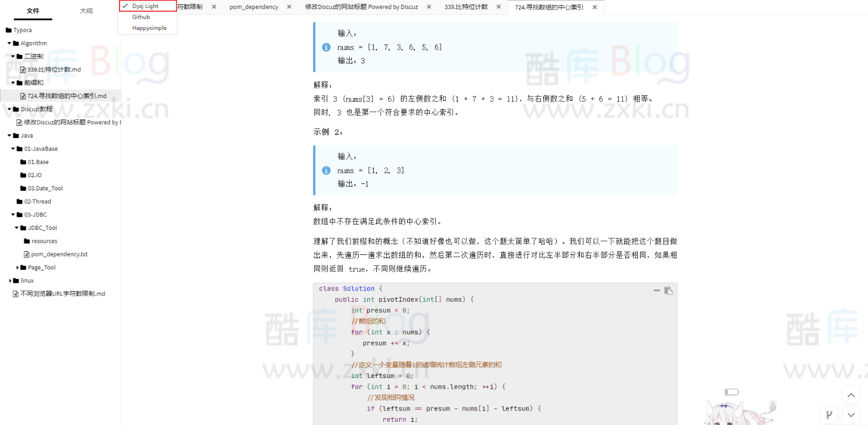868x425 pixels.
Task: Collapse the JDBC_Tool folder
Action: [x=17, y=228]
